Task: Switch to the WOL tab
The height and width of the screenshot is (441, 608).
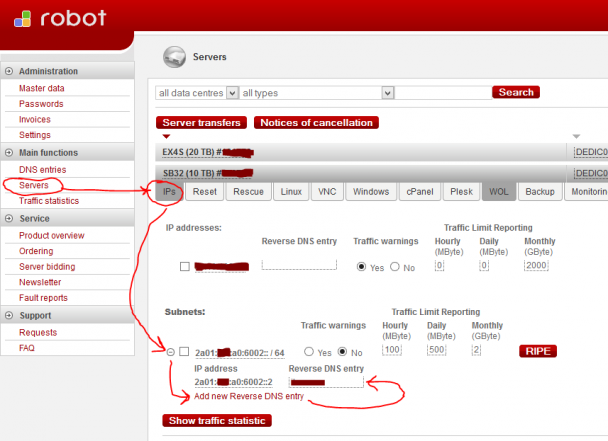Action: tap(499, 192)
